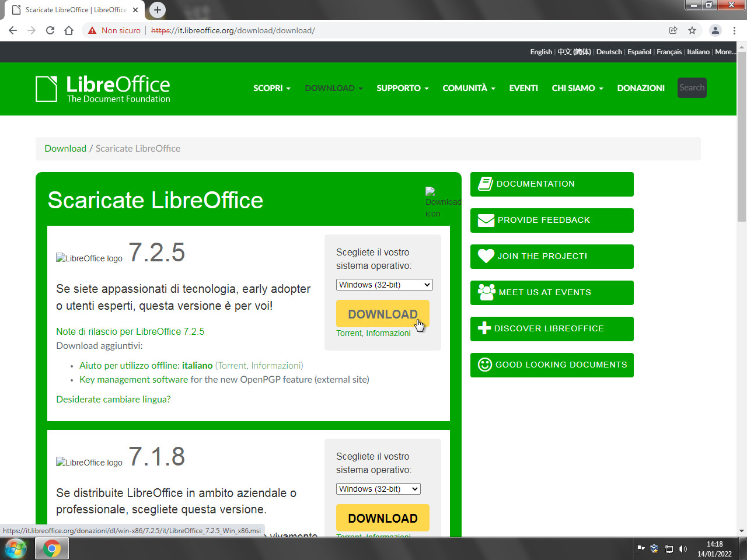Click the browser reload page icon
The image size is (747, 560).
coord(50,30)
